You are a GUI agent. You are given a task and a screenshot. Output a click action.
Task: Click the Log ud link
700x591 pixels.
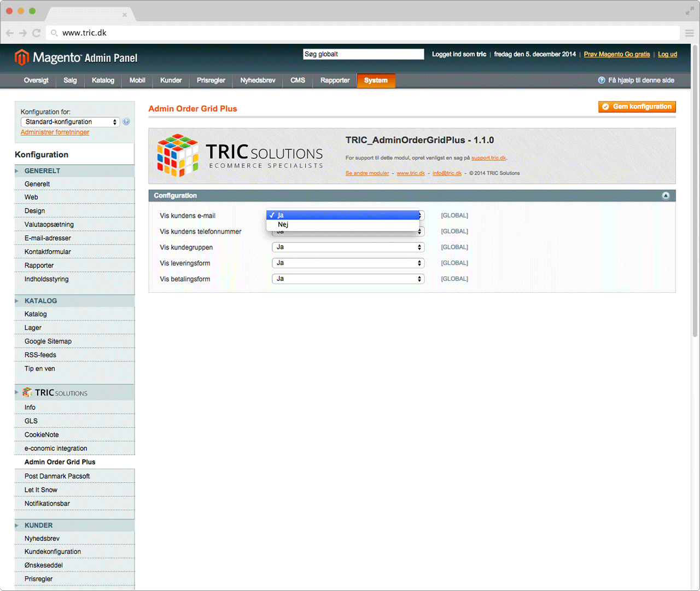[667, 54]
